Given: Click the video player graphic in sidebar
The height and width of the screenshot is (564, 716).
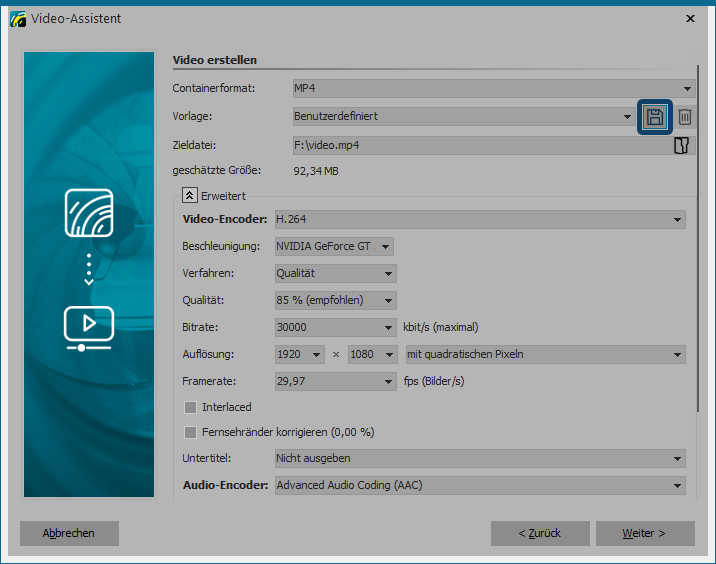Looking at the screenshot, I should [x=89, y=326].
